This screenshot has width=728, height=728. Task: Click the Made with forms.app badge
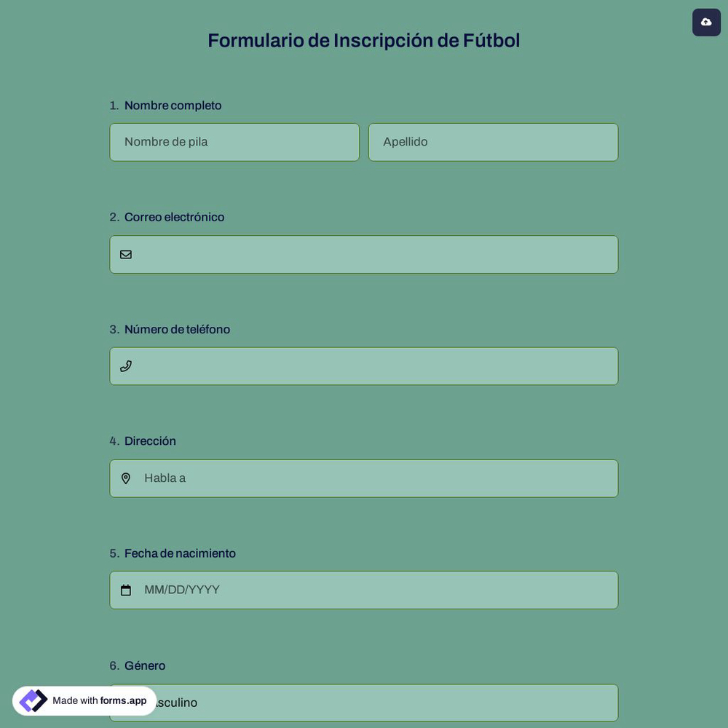[x=84, y=700]
